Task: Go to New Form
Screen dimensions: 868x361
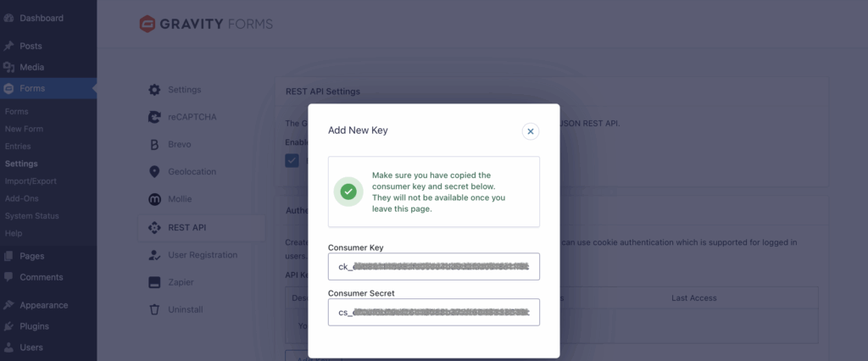Action: coord(24,129)
